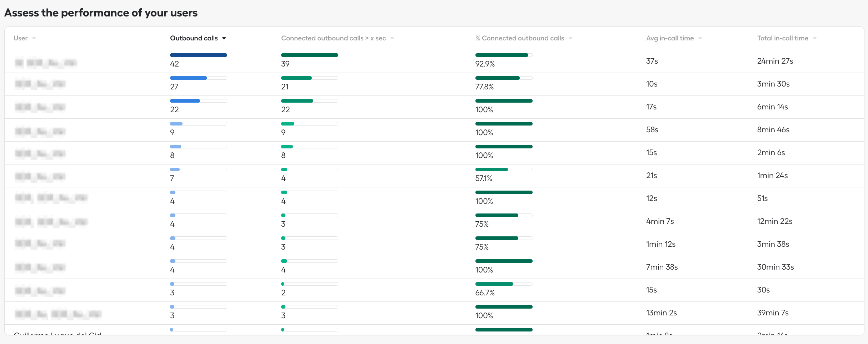Click the bar showing 27 outbound calls
The width and height of the screenshot is (868, 344).
pos(188,78)
